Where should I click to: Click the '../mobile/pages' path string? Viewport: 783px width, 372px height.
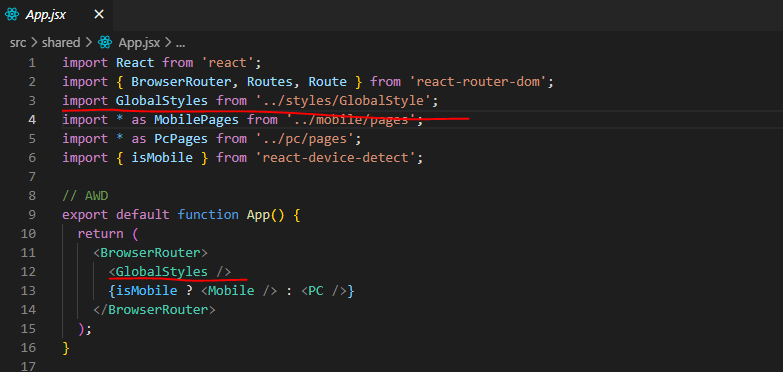pos(351,120)
